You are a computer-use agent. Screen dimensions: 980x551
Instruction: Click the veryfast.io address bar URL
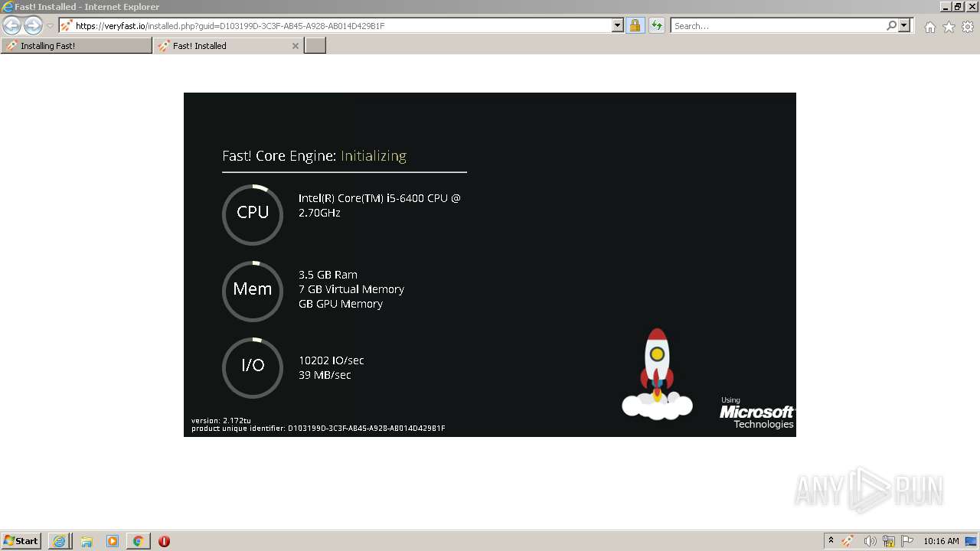click(230, 26)
